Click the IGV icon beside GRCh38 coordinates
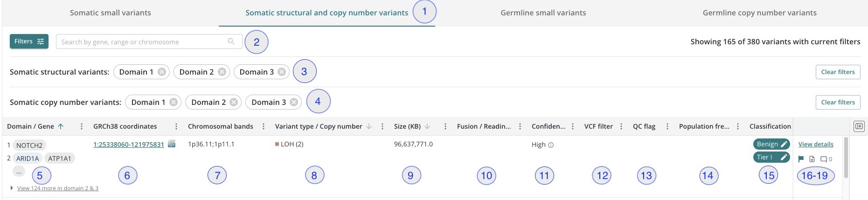 172,144
